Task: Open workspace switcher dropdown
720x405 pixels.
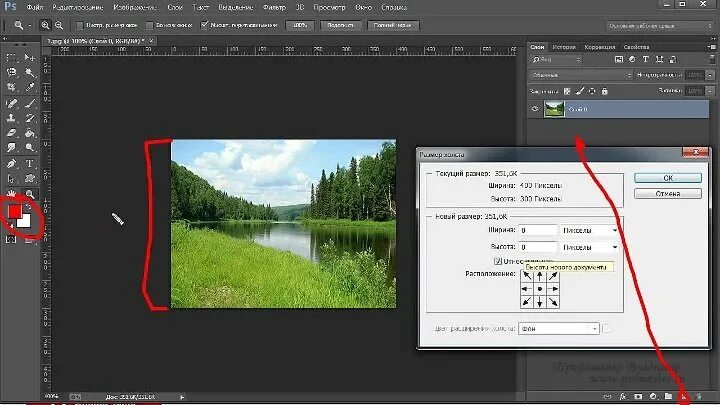Action: tap(660, 26)
